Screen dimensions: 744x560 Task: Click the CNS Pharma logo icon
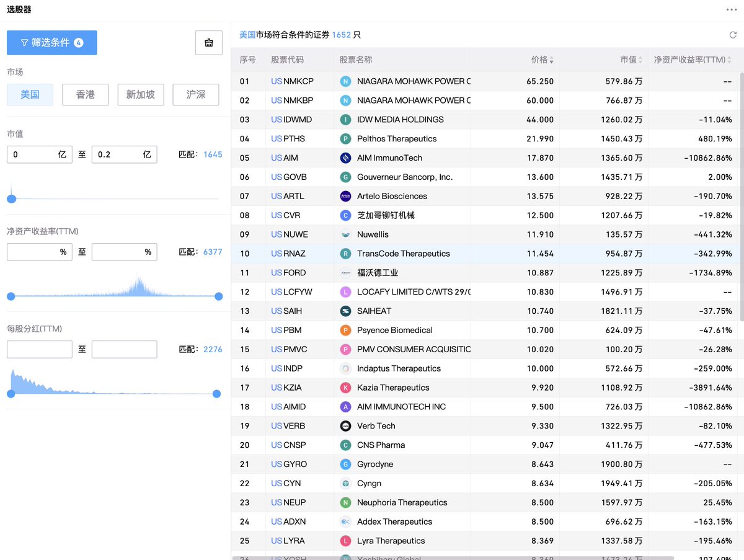coord(346,445)
